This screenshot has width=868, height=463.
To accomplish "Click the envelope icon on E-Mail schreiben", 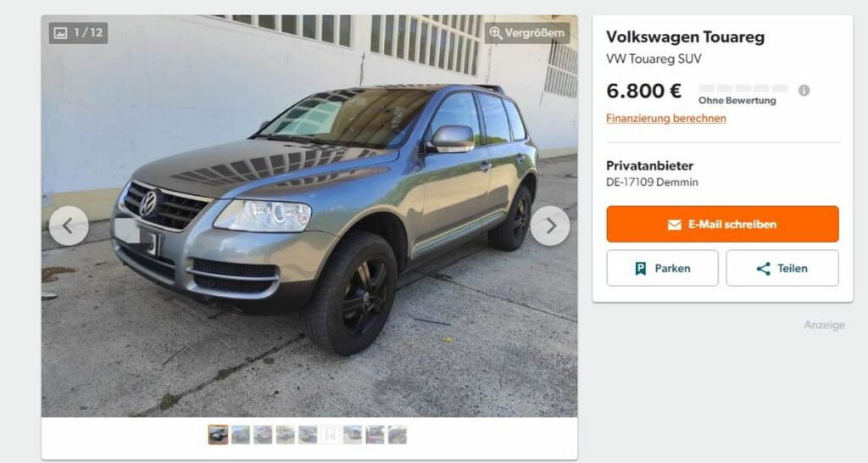I will click(674, 225).
